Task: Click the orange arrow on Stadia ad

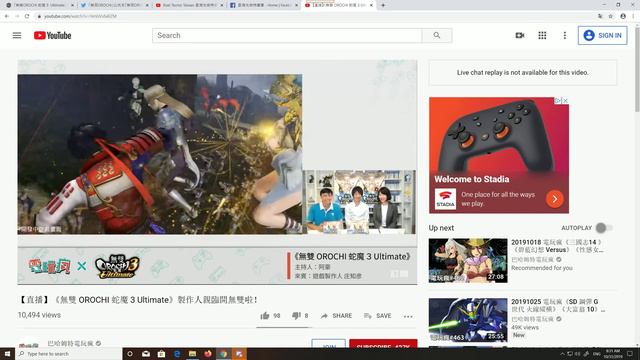Action: pos(555,199)
